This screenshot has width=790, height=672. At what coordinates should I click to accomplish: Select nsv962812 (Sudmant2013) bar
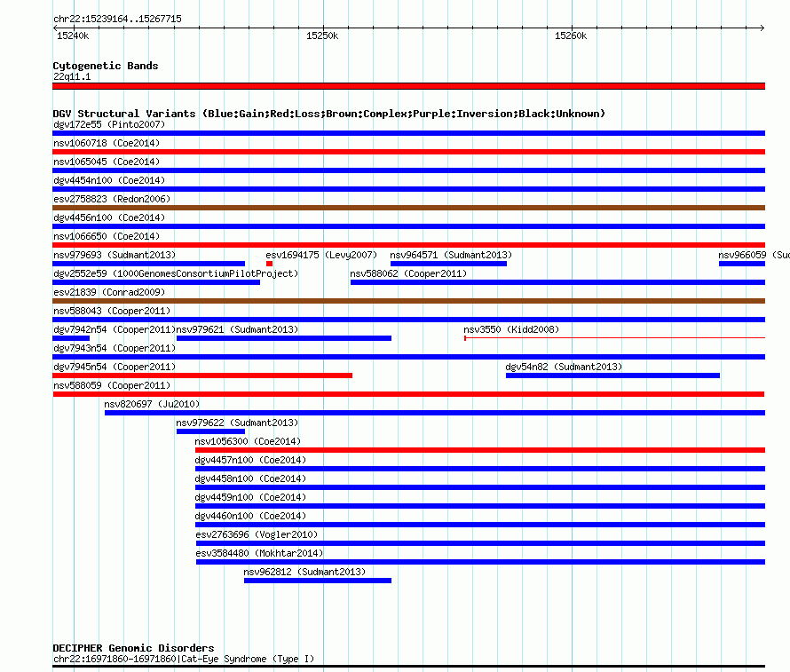[x=318, y=581]
